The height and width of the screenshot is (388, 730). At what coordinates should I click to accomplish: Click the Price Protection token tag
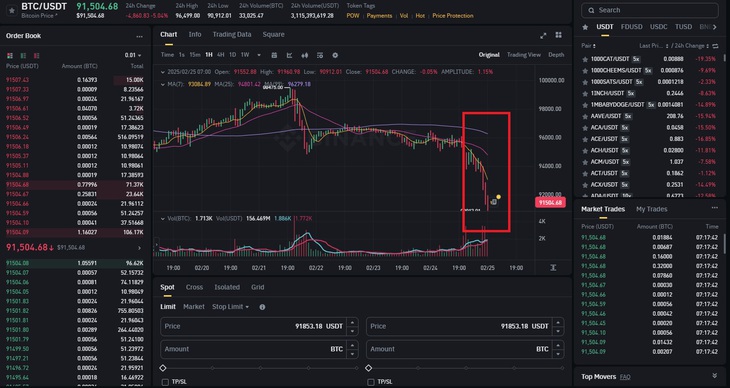pyautogui.click(x=453, y=16)
